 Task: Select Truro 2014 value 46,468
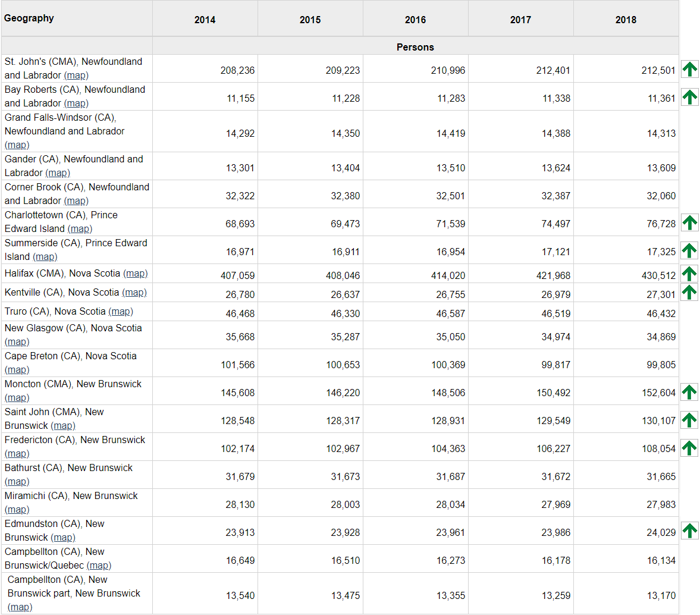click(x=240, y=314)
